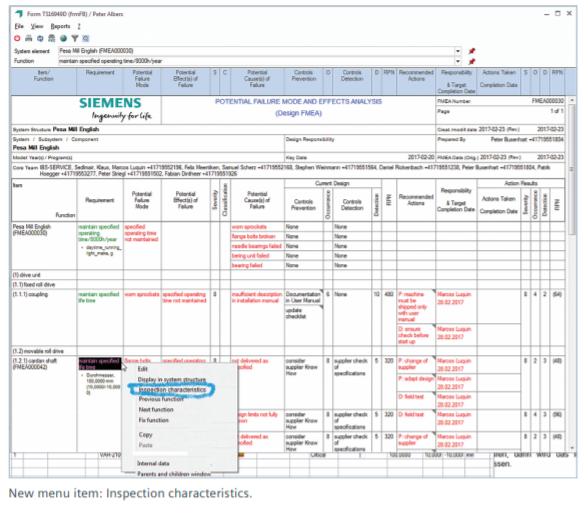Open the System element dropdown arrow
This screenshot has width=584, height=505.
click(x=458, y=51)
